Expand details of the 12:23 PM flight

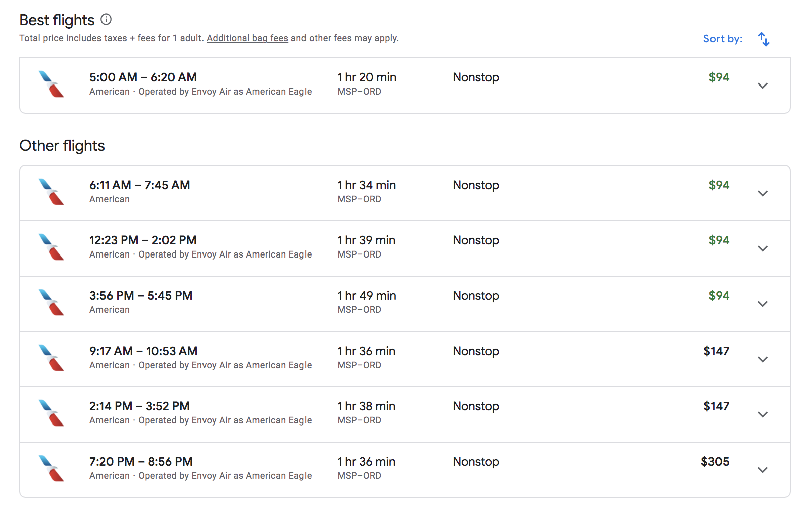762,248
